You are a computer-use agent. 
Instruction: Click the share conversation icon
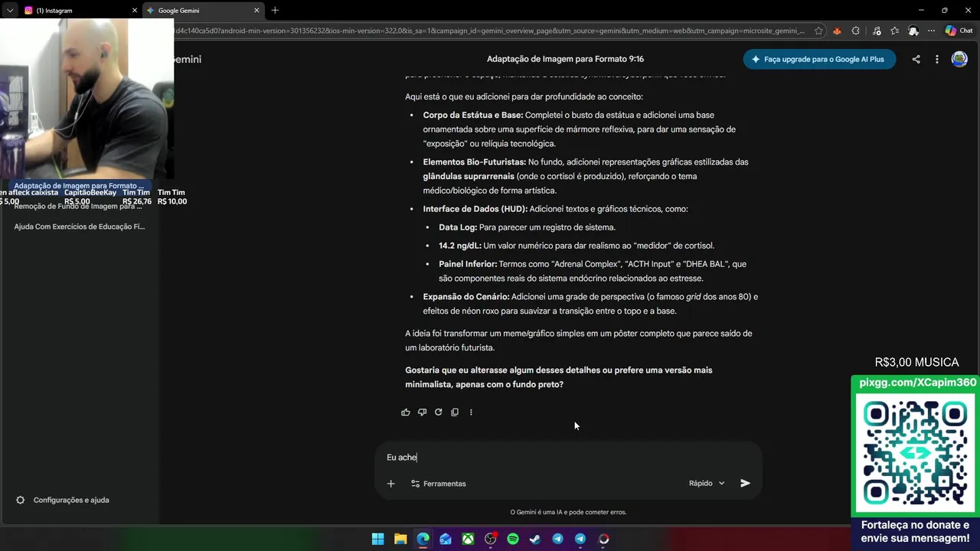916,59
